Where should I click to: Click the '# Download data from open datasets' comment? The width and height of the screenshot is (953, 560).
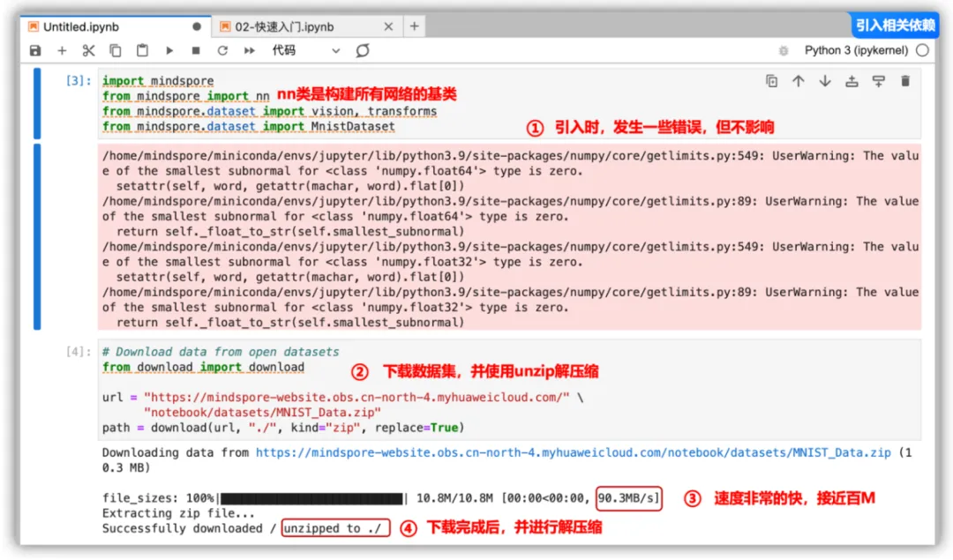[221, 352]
